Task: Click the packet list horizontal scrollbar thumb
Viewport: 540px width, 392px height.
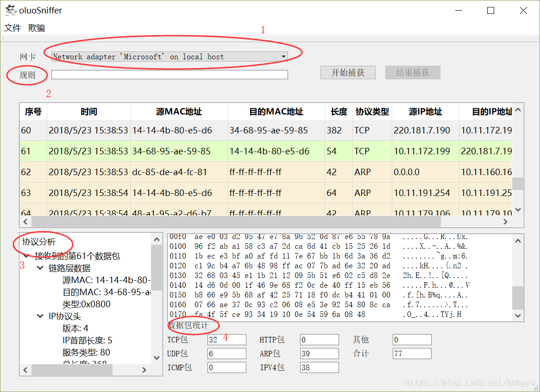Action: pyautogui.click(x=236, y=221)
